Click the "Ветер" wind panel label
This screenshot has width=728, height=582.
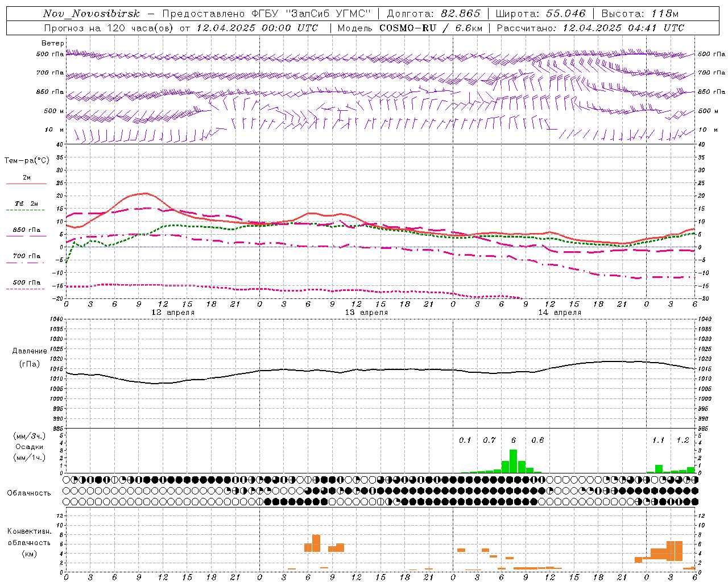pos(53,43)
